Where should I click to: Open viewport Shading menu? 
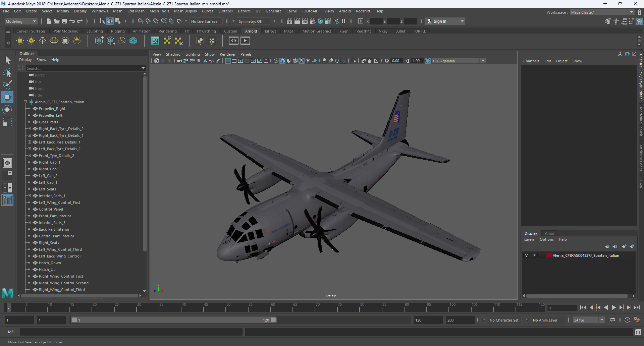pyautogui.click(x=173, y=54)
